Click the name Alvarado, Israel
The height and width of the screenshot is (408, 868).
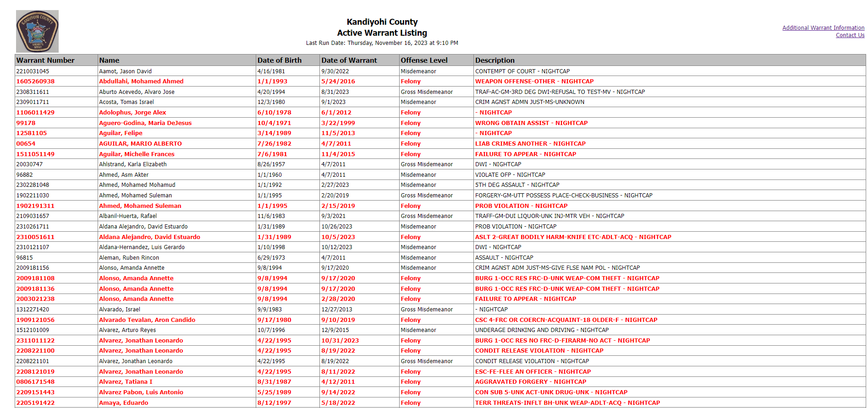click(120, 310)
